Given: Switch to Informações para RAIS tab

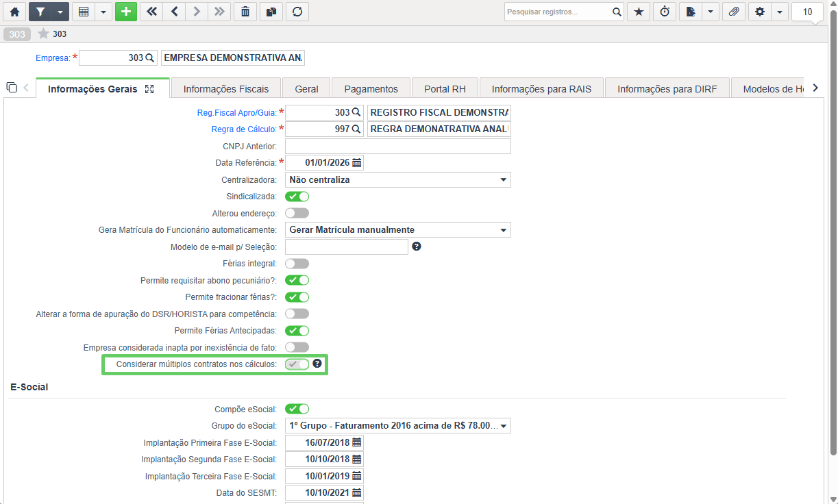Looking at the screenshot, I should (x=541, y=89).
